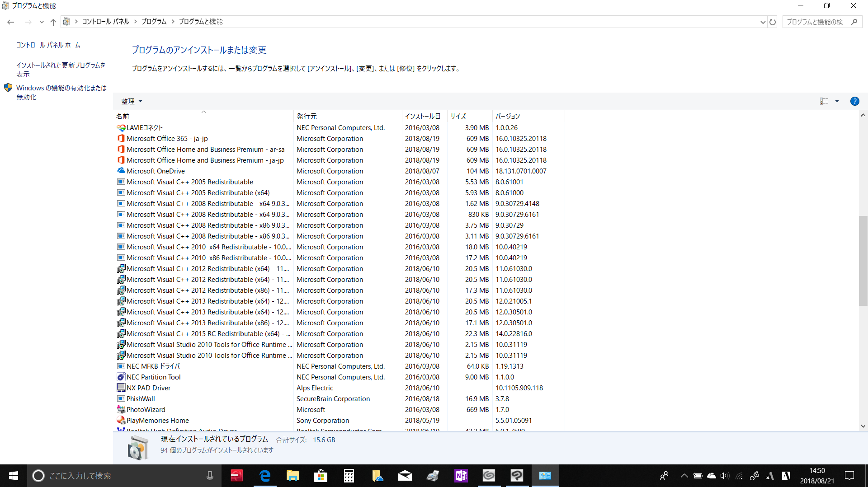This screenshot has width=868, height=487.
Task: Select Microsoft Visual C++ 2005 Redistributable (x64)
Action: coord(339,193)
